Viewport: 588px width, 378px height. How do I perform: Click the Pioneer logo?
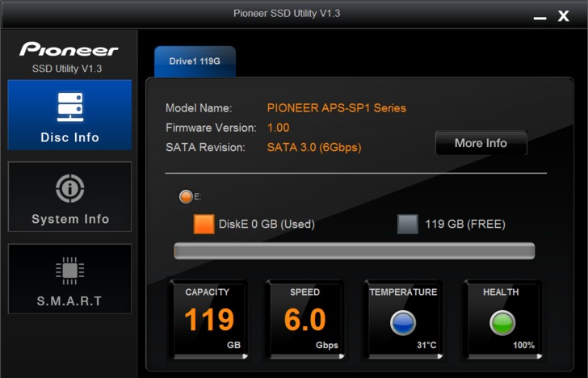(69, 49)
